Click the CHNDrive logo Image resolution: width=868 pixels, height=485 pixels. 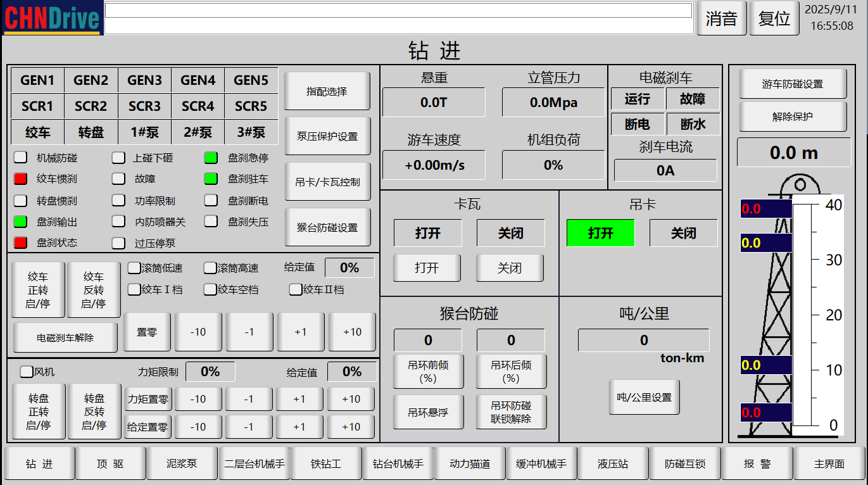click(x=52, y=18)
